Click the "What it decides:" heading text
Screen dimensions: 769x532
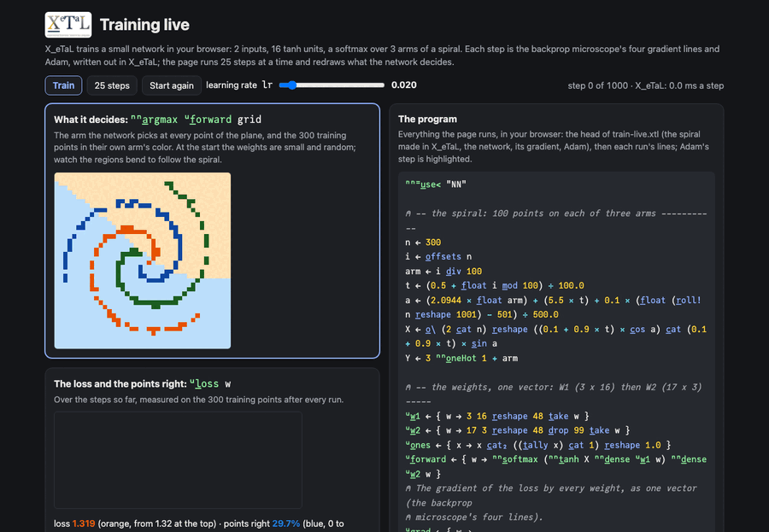(x=91, y=120)
